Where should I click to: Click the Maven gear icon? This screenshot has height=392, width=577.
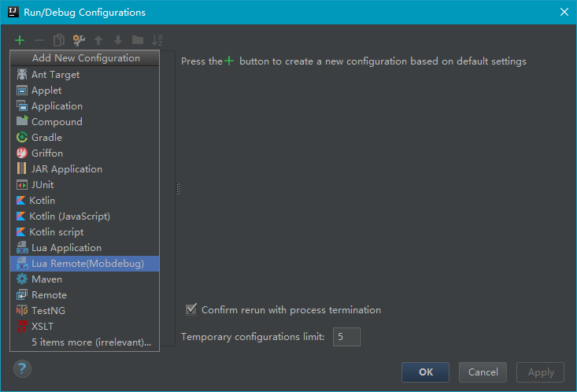point(22,279)
